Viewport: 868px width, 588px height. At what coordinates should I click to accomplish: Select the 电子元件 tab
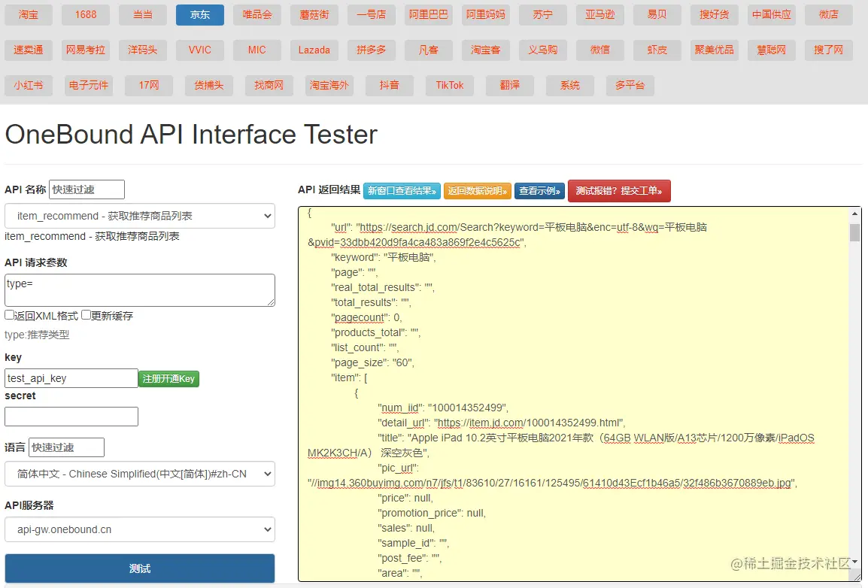coord(89,86)
